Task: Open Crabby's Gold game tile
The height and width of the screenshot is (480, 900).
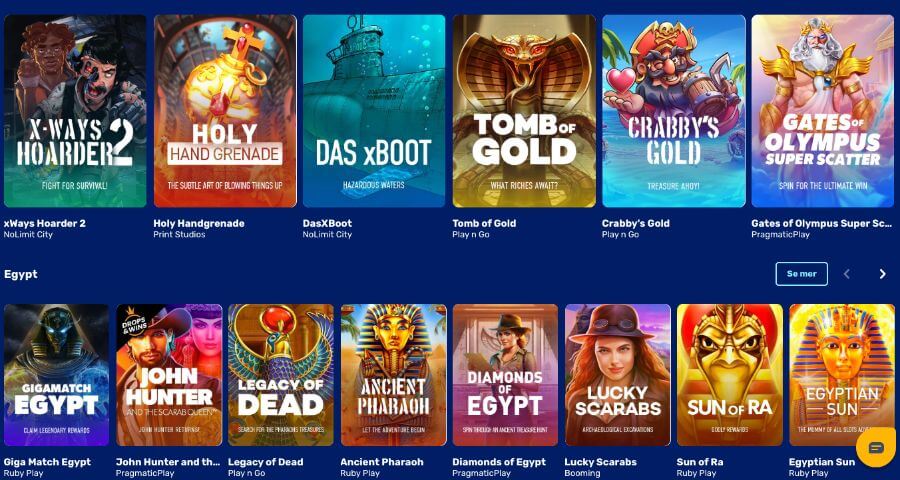Action: 674,111
